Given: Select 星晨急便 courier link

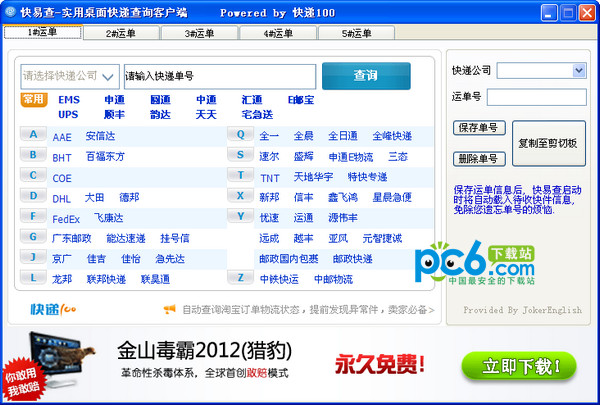Looking at the screenshot, I should (392, 197).
